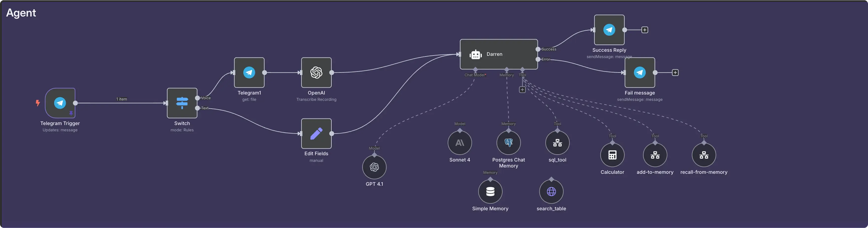868x228 pixels.
Task: Open the Fail message Telegram node
Action: (x=640, y=72)
